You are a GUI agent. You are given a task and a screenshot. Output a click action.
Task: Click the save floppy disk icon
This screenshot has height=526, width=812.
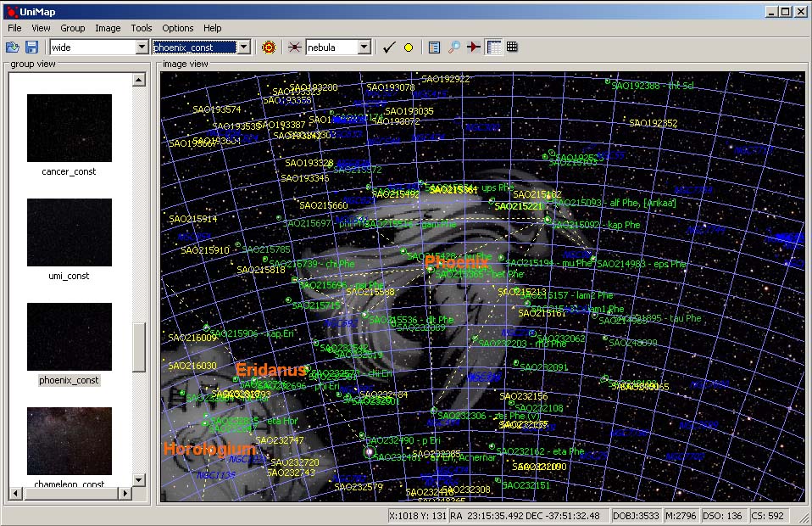31,48
